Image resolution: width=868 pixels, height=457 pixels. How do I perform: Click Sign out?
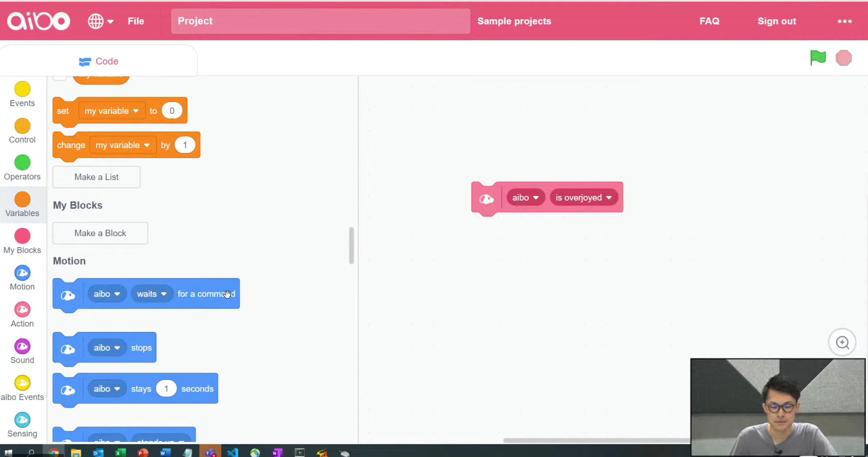(776, 21)
